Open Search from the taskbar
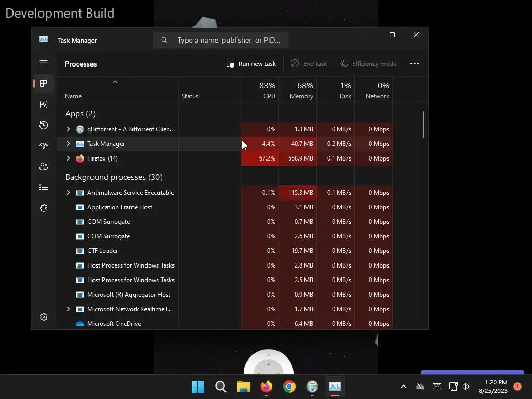This screenshot has width=532, height=399. (220, 387)
